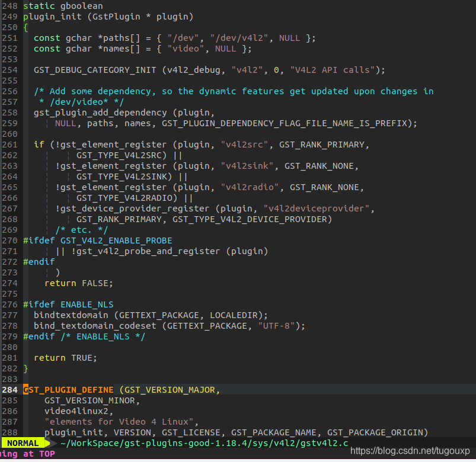Click '#ifdef ENABLE_NLS' directive
476x462 pixels.
click(68, 304)
